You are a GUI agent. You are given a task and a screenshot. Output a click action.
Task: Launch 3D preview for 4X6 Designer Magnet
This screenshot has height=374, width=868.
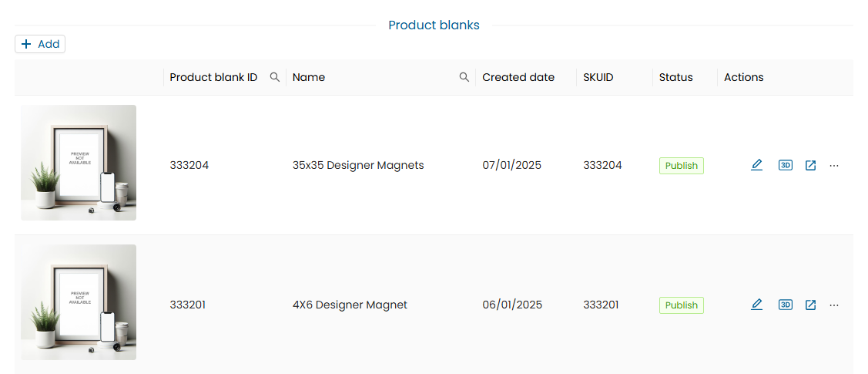785,305
